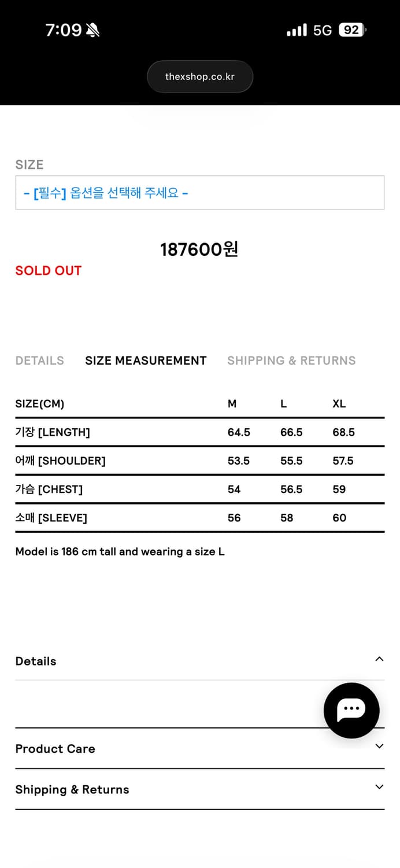Tap the thexshop.co.kr address bar
The width and height of the screenshot is (400, 868).
coord(200,76)
